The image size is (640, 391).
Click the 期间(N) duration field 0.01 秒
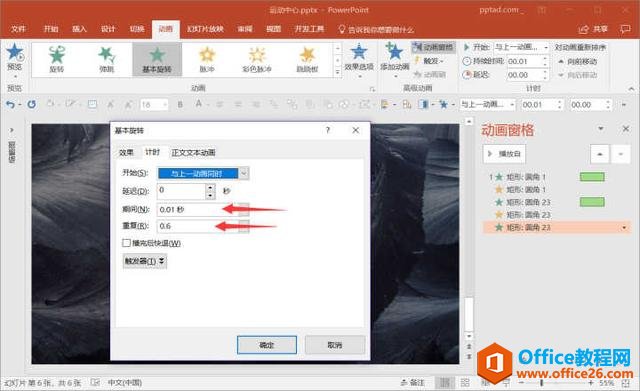(198, 210)
